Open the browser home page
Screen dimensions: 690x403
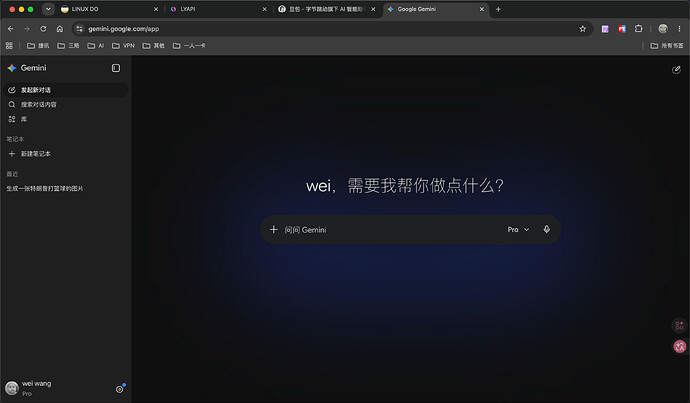(x=60, y=29)
